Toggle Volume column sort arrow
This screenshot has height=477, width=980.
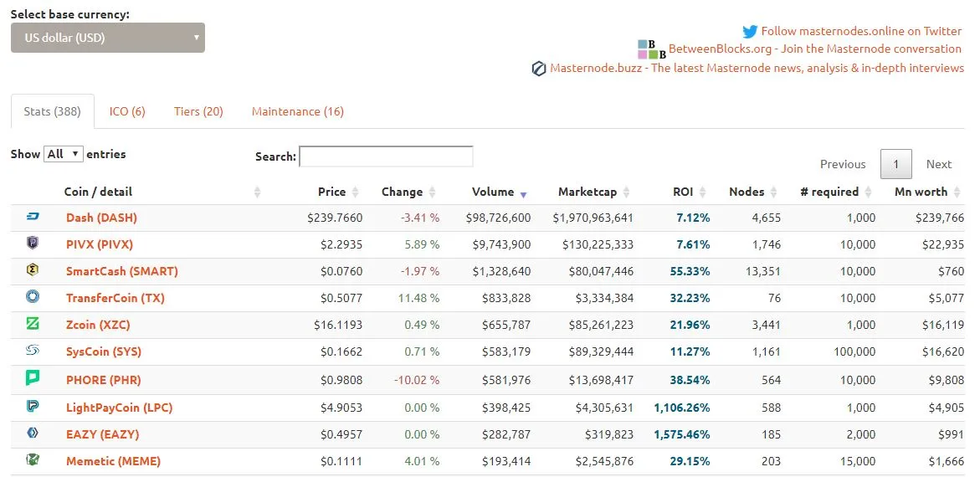point(524,194)
